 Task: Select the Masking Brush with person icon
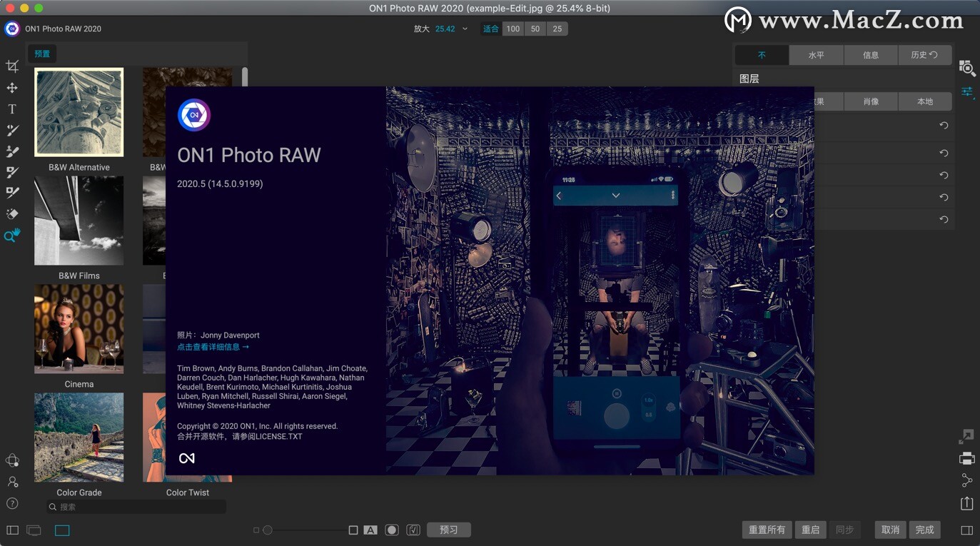(x=12, y=151)
